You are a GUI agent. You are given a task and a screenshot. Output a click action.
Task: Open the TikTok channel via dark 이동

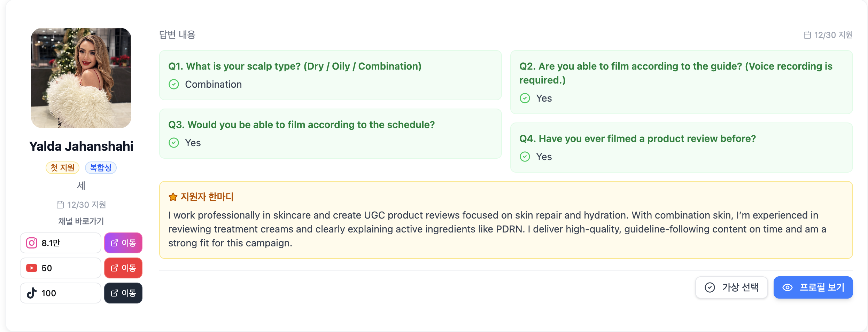coord(123,293)
